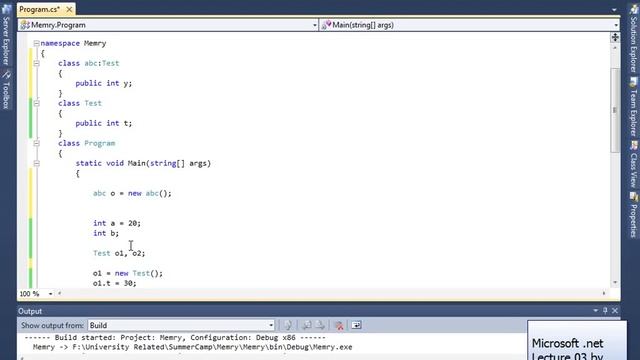The height and width of the screenshot is (360, 640).
Task: Click the 'Build started' output line
Action: pos(175,338)
